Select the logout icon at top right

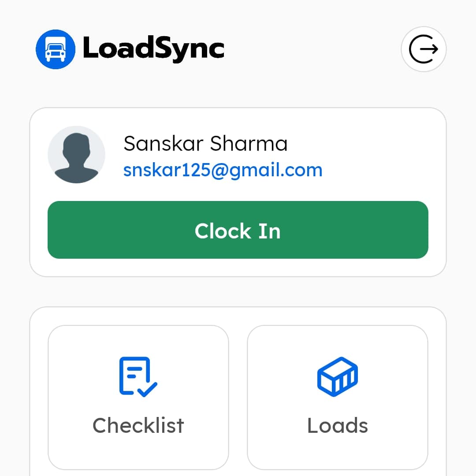tap(424, 49)
